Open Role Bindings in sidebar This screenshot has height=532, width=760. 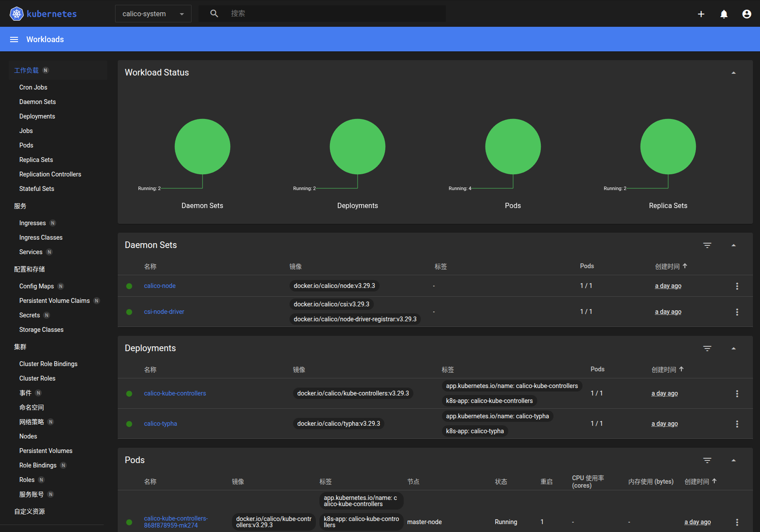38,465
